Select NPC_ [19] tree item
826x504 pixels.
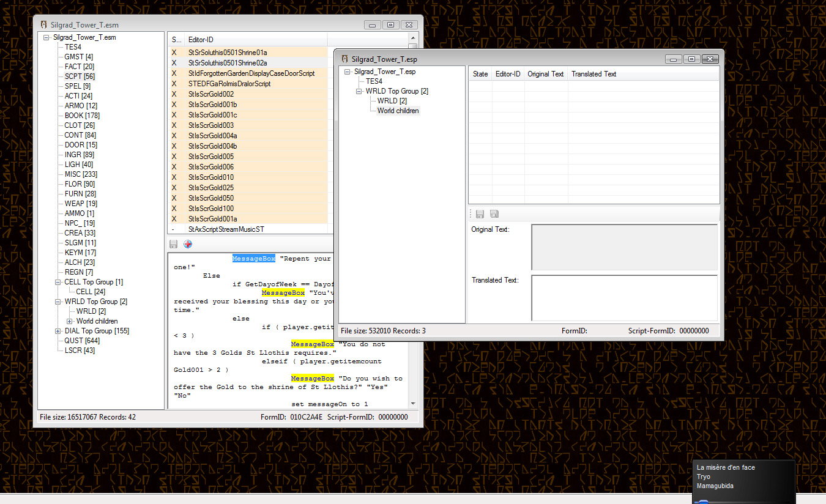click(x=80, y=223)
